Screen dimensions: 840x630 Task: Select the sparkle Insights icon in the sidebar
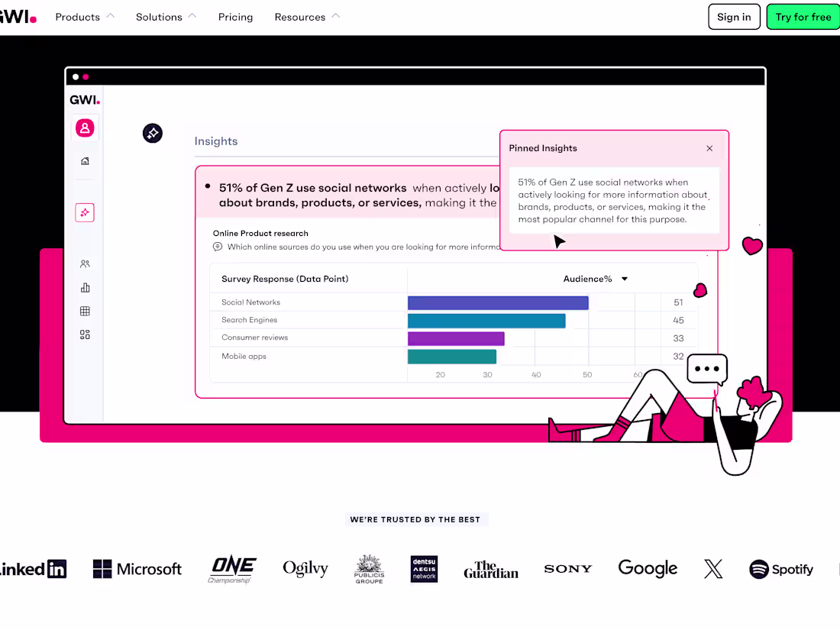coord(84,212)
